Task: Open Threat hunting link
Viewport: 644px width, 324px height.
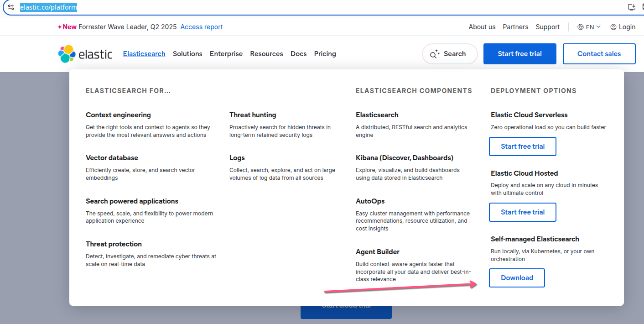Action: (253, 115)
